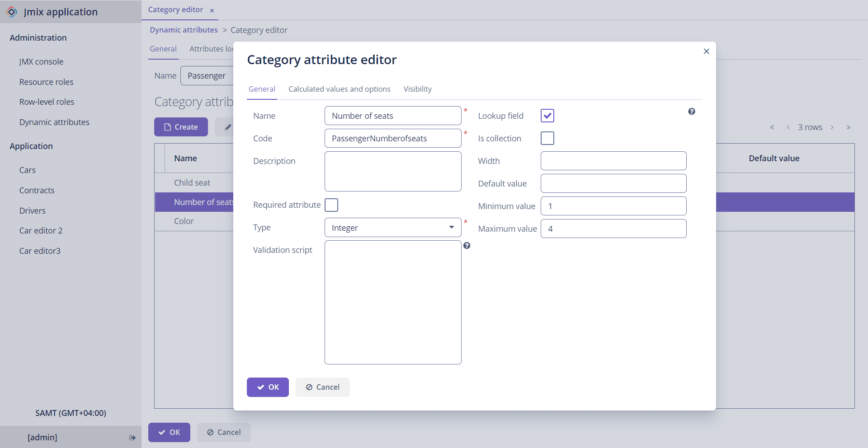Open the Type dropdown showing Integer
This screenshot has width=868, height=448.
click(392, 228)
